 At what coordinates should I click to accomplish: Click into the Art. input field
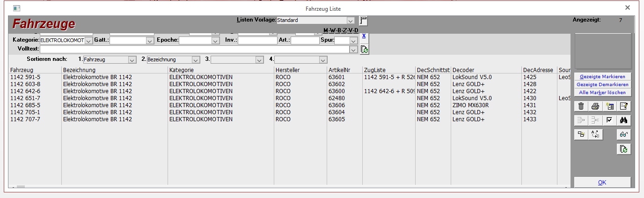point(305,41)
